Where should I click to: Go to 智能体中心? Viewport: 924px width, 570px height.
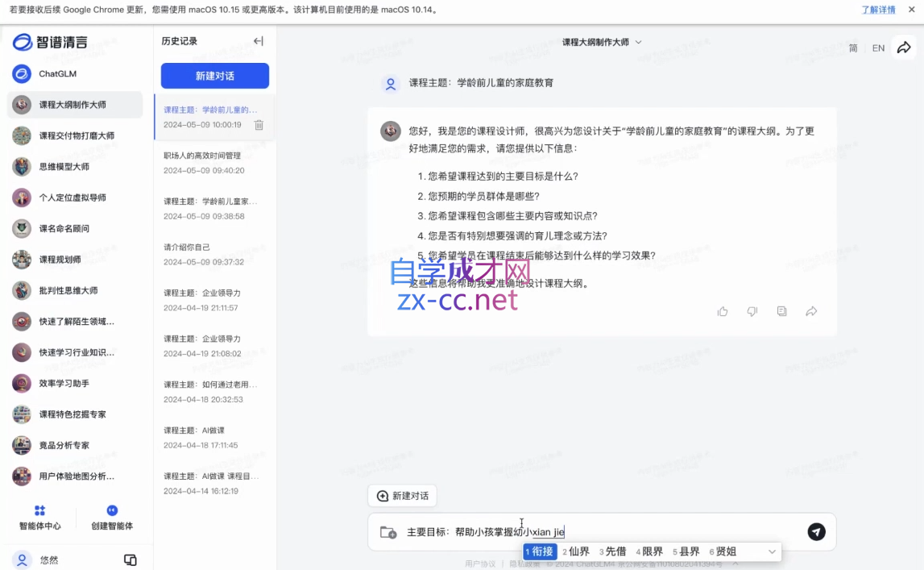coord(39,518)
